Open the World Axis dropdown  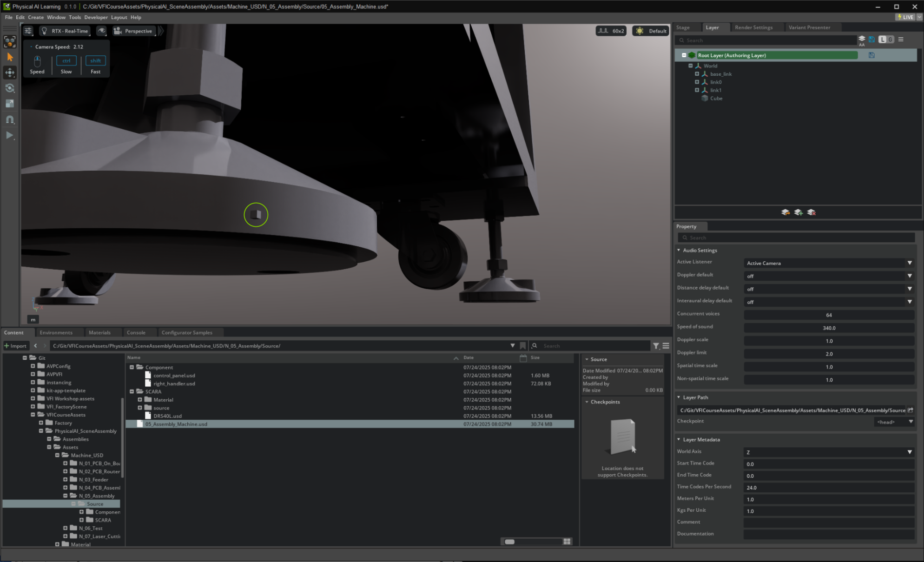pyautogui.click(x=828, y=452)
